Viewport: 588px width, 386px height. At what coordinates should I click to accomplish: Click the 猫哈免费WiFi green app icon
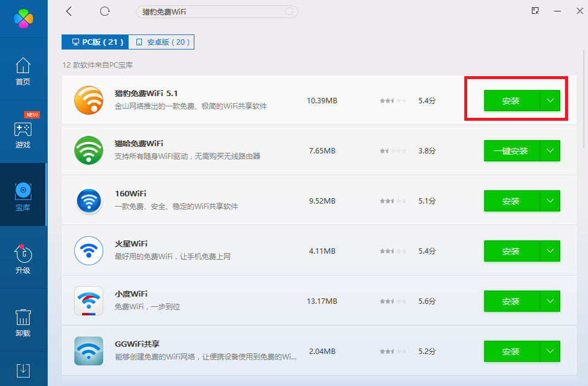pos(89,150)
